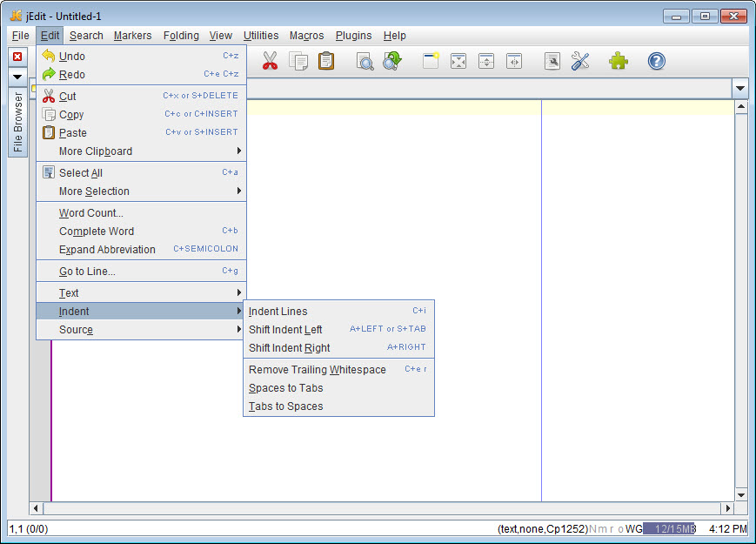Open Global Options via the tools icon

click(580, 61)
